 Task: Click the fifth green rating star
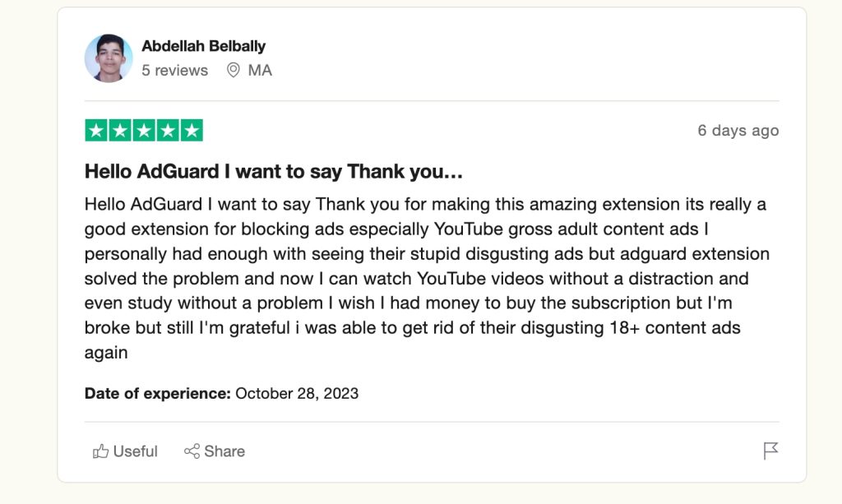click(x=192, y=131)
